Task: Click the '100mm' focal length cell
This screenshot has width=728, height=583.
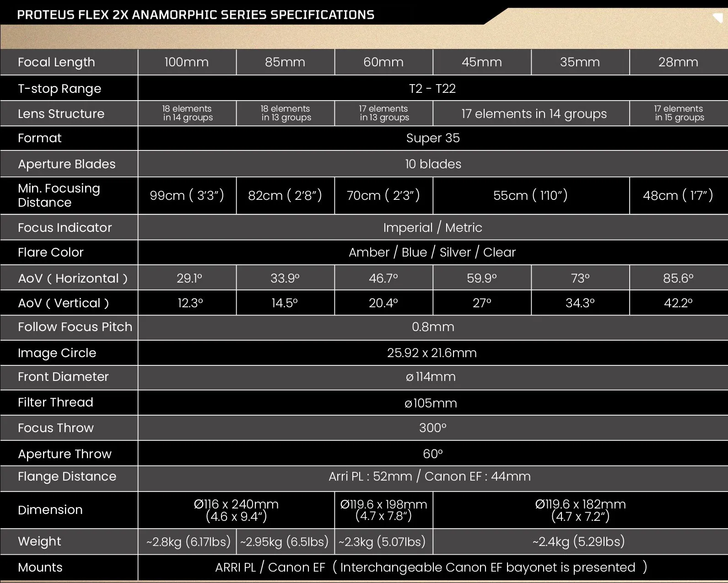Action: tap(187, 62)
